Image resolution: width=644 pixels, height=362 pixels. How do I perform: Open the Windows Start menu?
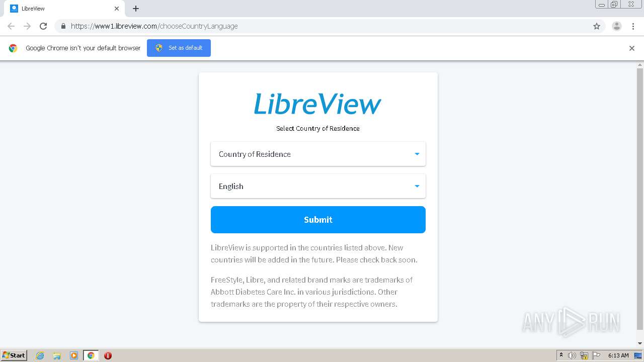(x=14, y=355)
